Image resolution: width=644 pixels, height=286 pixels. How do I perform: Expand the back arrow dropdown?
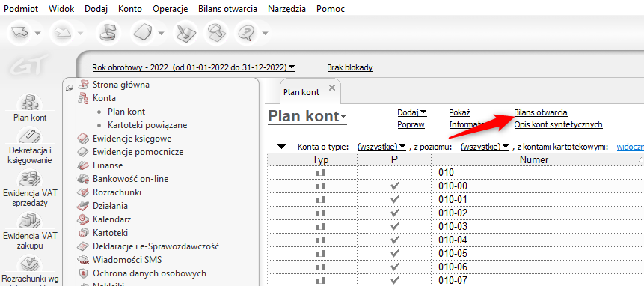(38, 33)
